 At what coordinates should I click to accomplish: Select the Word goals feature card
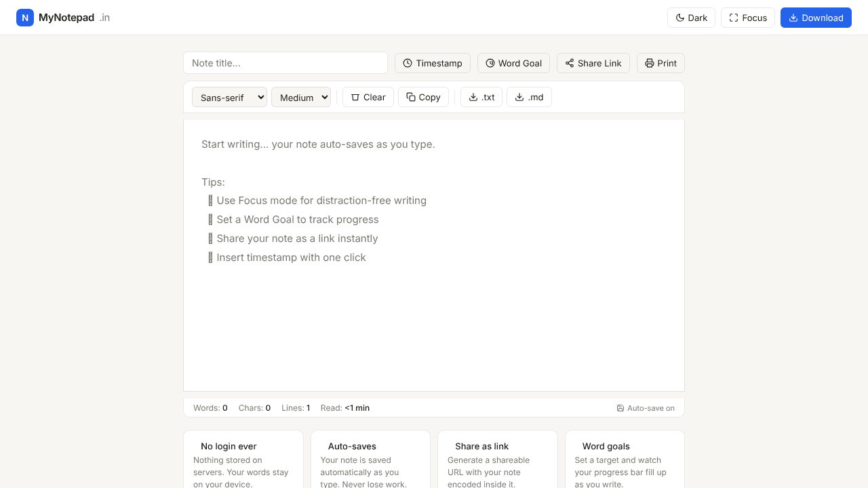pyautogui.click(x=625, y=459)
